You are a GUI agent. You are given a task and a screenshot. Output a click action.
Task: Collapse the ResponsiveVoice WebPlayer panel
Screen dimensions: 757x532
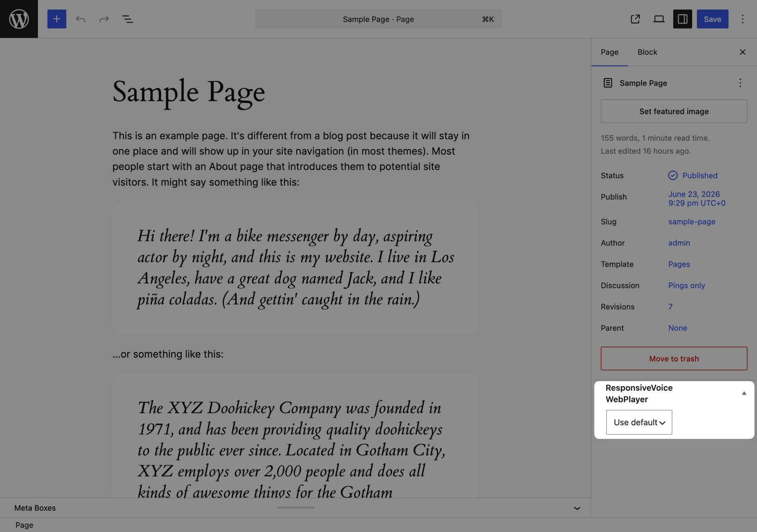pyautogui.click(x=744, y=393)
